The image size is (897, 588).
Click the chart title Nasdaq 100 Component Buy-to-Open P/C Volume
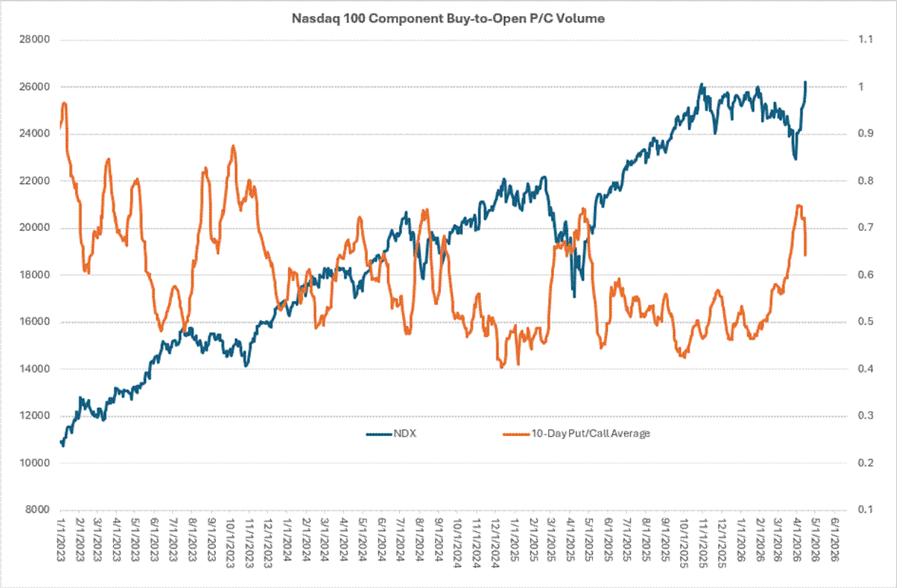click(448, 18)
